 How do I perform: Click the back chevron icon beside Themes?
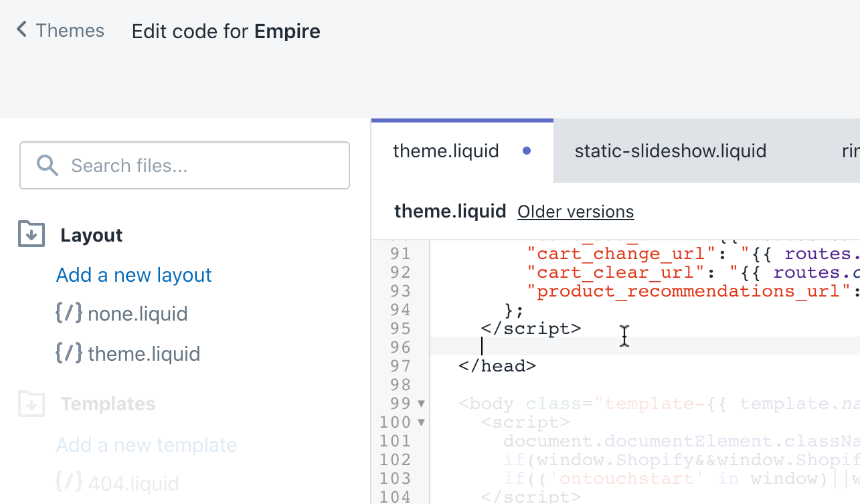click(x=21, y=29)
